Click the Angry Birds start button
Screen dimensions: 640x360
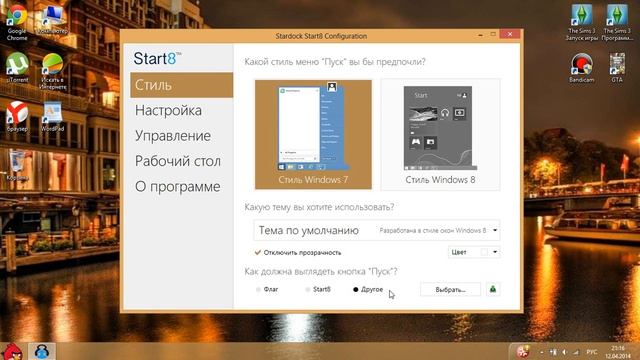(12, 351)
